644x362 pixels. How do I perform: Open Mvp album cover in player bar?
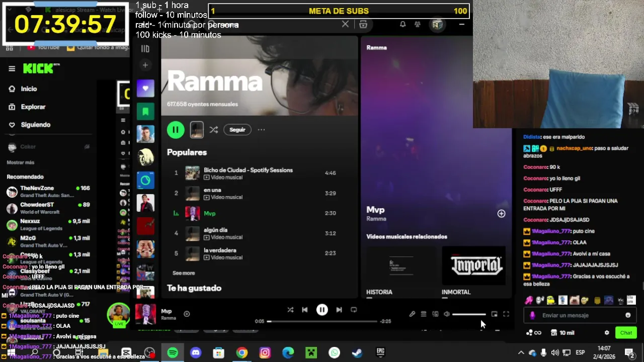(145, 314)
